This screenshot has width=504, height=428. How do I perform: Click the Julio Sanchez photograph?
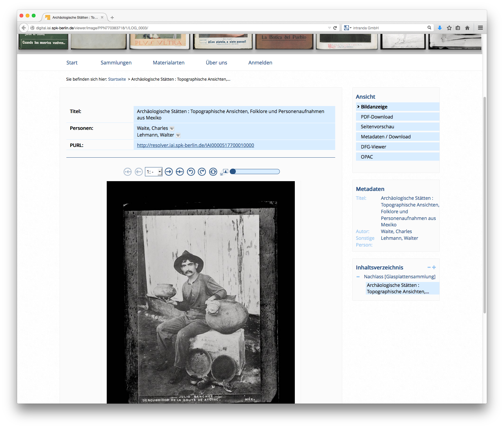point(201,292)
